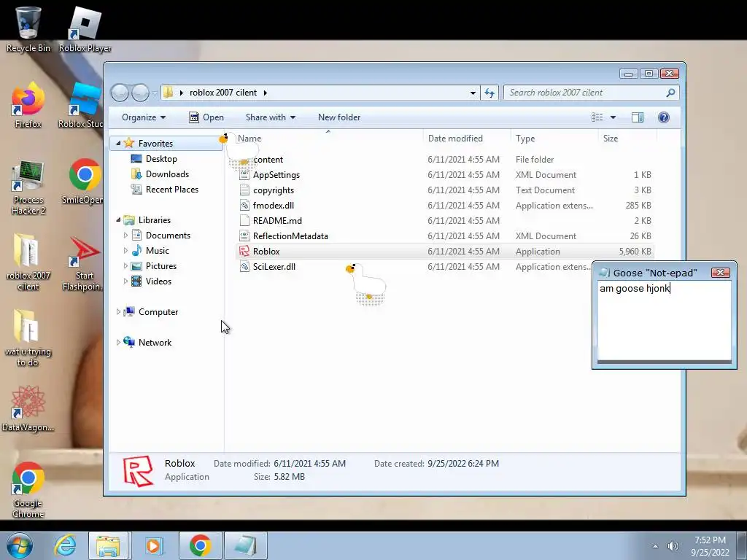Launch Google Chrome desktop shortcut

[28, 489]
